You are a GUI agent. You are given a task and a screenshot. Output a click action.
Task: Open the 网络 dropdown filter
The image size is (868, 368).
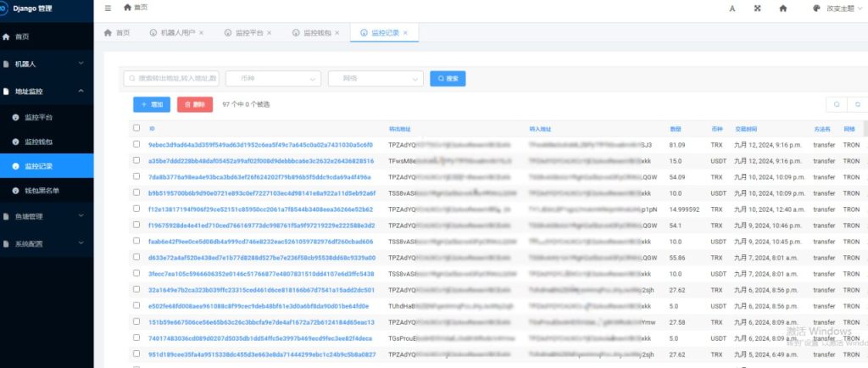[376, 78]
